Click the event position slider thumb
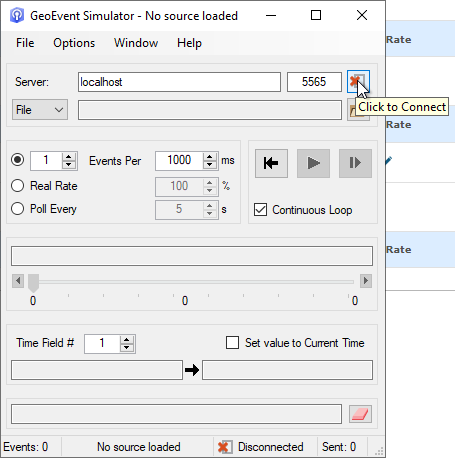Viewport: 455px width, 461px height. coord(33,283)
